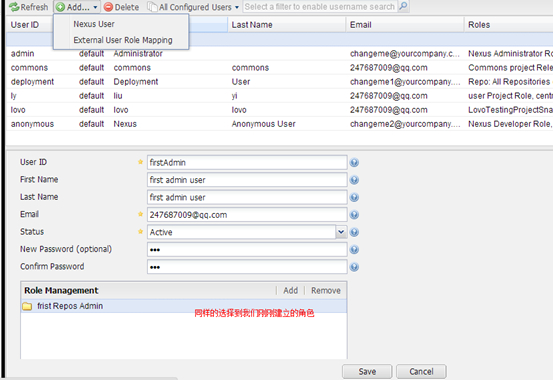Click the green Refresh arrows icon
The height and width of the screenshot is (380, 553).
tap(14, 7)
